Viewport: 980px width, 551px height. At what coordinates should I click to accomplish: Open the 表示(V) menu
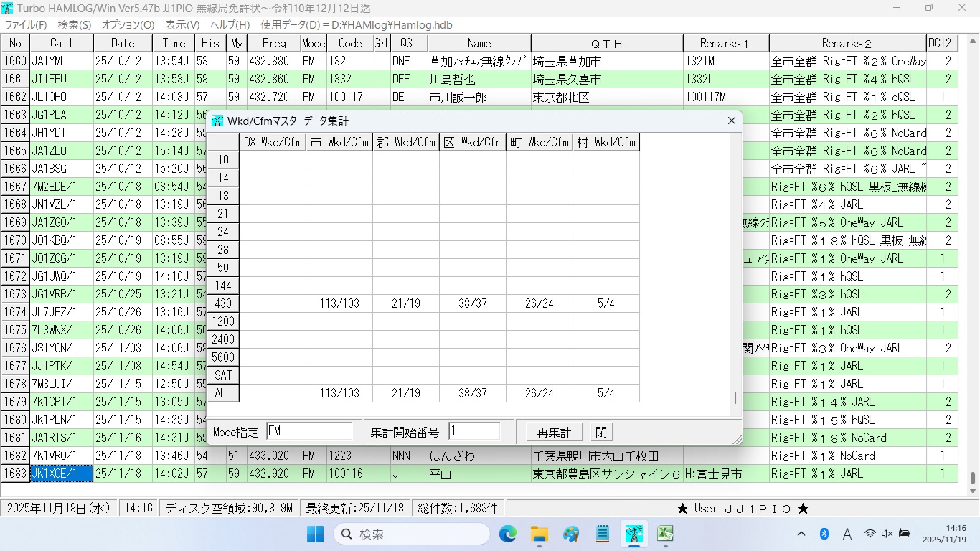[x=182, y=24]
